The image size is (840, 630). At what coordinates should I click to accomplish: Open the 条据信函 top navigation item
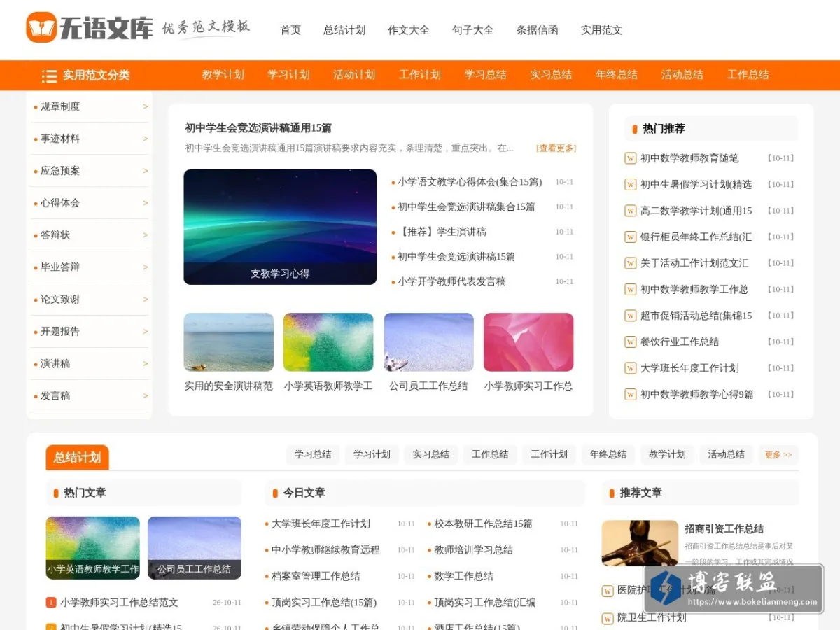538,30
